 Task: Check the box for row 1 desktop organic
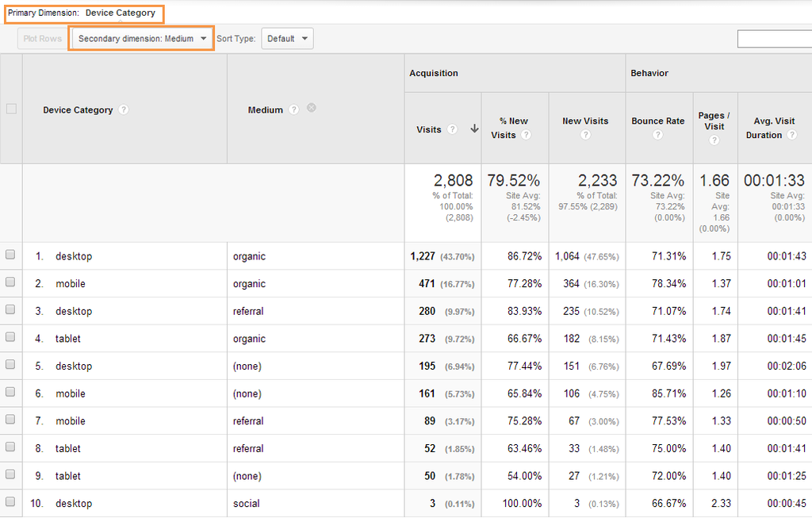10,255
